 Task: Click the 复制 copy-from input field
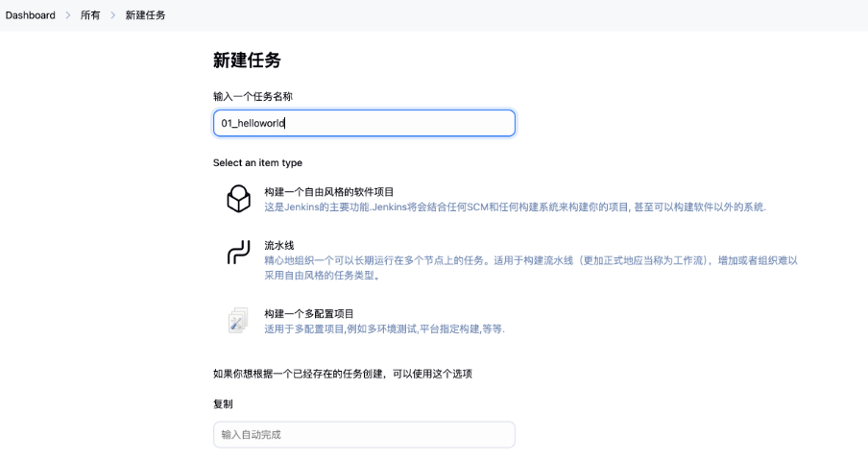click(x=364, y=434)
